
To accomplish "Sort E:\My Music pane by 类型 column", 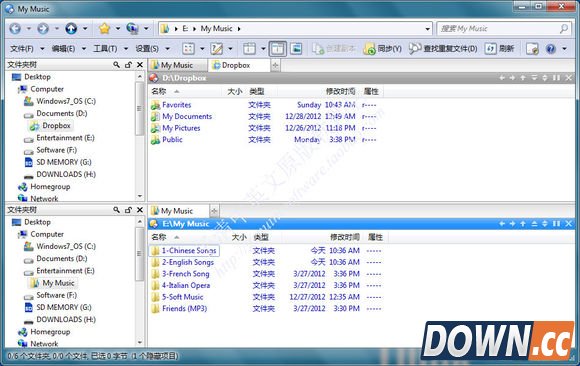I will pyautogui.click(x=261, y=237).
